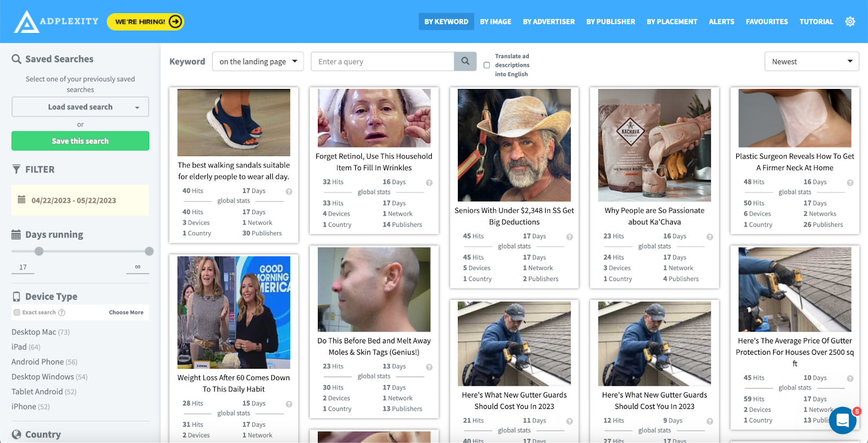Open the Ka'Chava ad image
868x443 pixels.
tap(654, 145)
